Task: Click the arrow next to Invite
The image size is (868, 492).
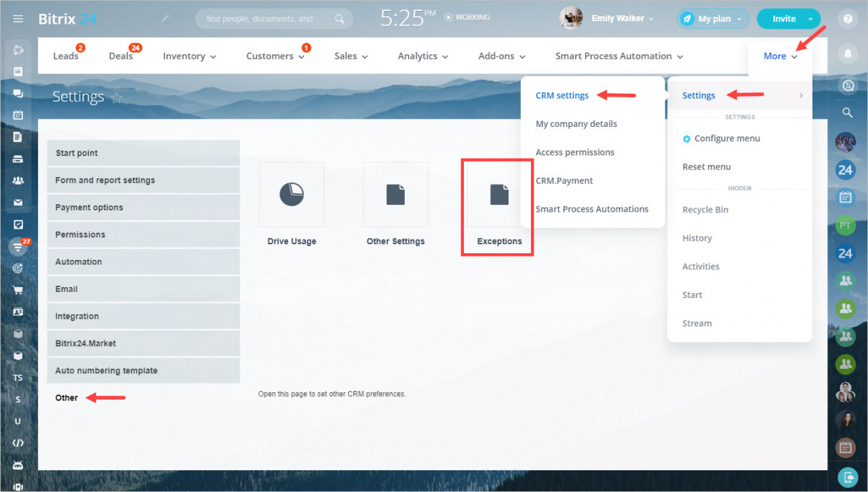Action: (x=810, y=19)
